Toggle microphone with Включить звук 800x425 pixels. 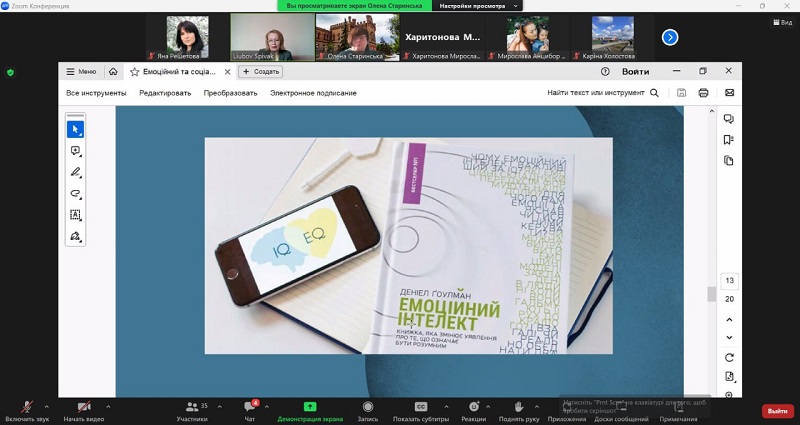(x=26, y=410)
